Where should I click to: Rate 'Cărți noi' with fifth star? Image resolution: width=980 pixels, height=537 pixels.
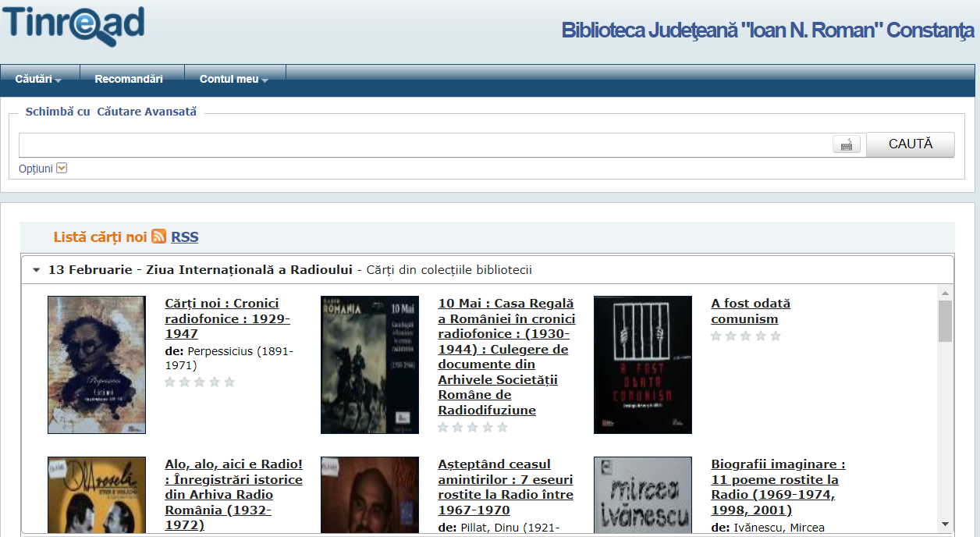[229, 382]
